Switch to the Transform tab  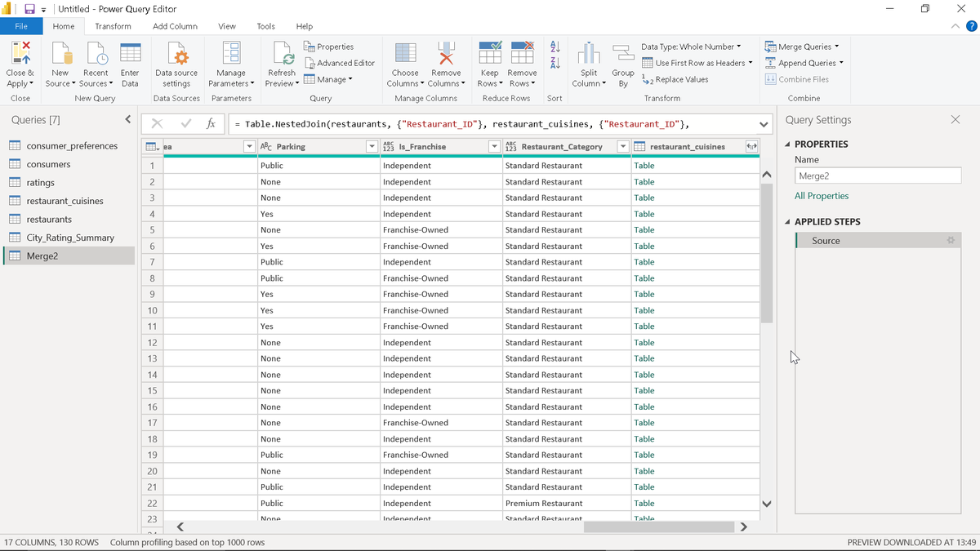[113, 26]
